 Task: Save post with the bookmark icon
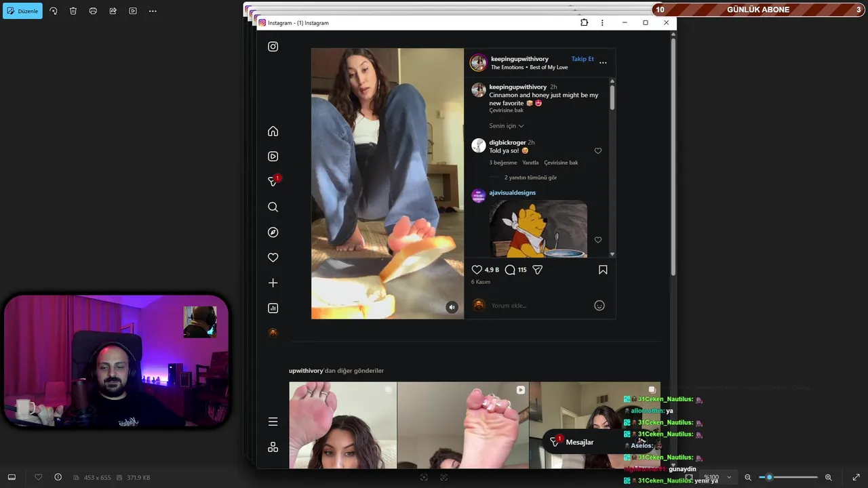tap(603, 270)
